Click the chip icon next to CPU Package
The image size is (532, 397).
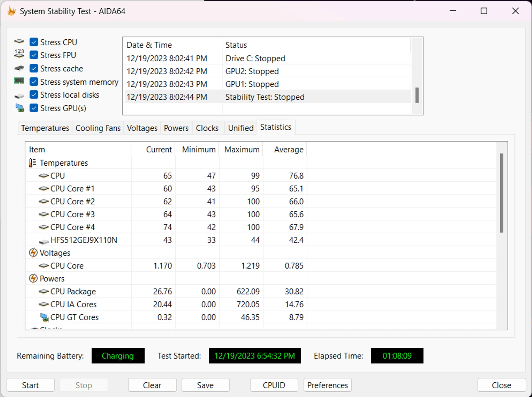point(44,291)
